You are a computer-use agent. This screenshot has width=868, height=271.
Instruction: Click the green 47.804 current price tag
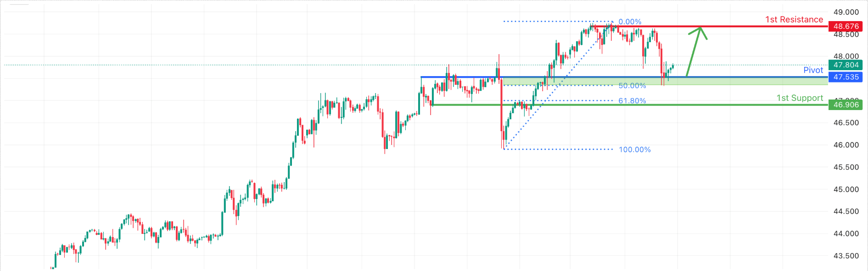[x=846, y=65]
